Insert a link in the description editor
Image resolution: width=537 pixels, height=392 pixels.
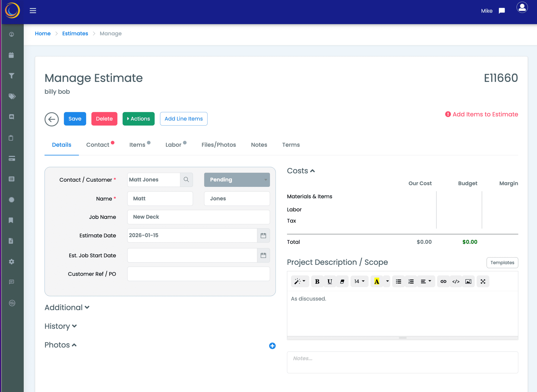tap(443, 281)
